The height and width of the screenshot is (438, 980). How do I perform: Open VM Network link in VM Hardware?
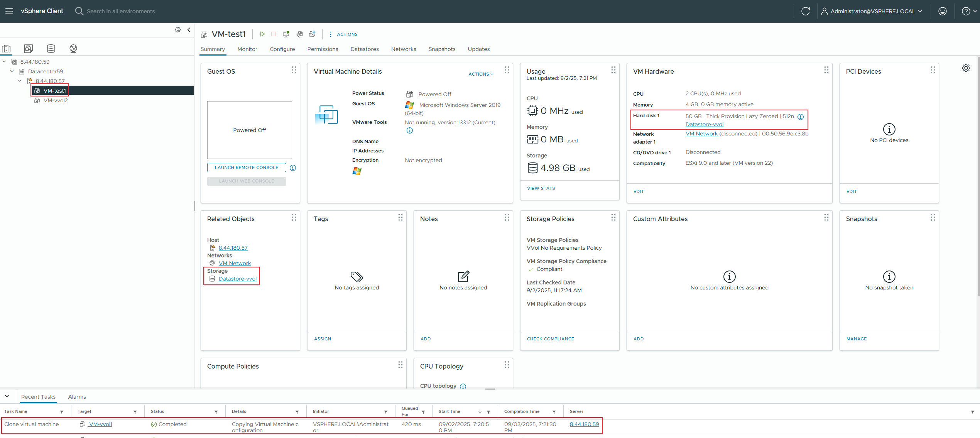click(702, 134)
